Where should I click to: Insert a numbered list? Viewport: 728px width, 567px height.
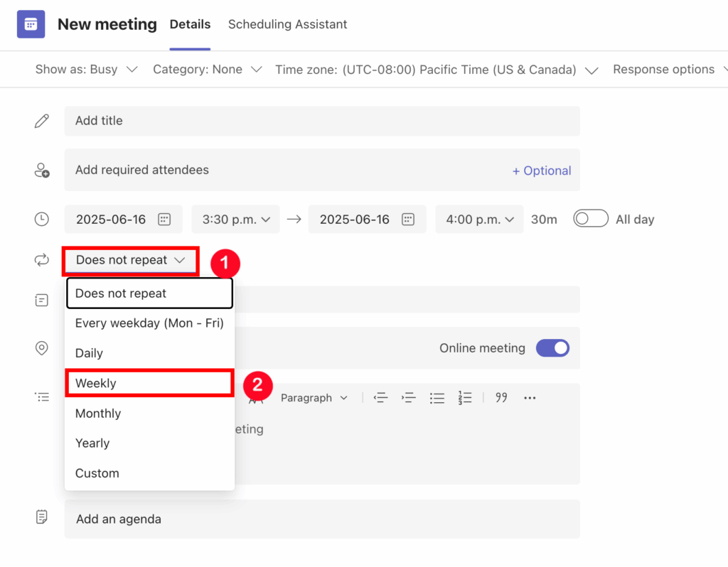(465, 398)
